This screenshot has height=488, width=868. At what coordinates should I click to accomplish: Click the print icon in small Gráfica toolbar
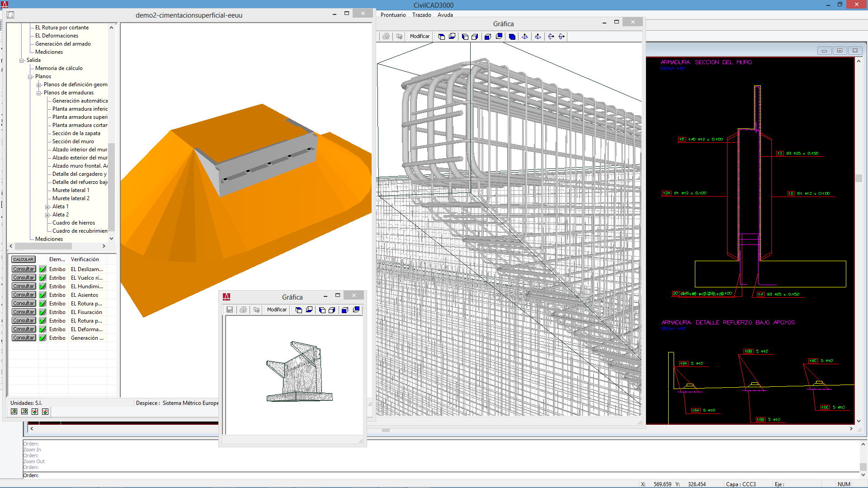(x=243, y=310)
